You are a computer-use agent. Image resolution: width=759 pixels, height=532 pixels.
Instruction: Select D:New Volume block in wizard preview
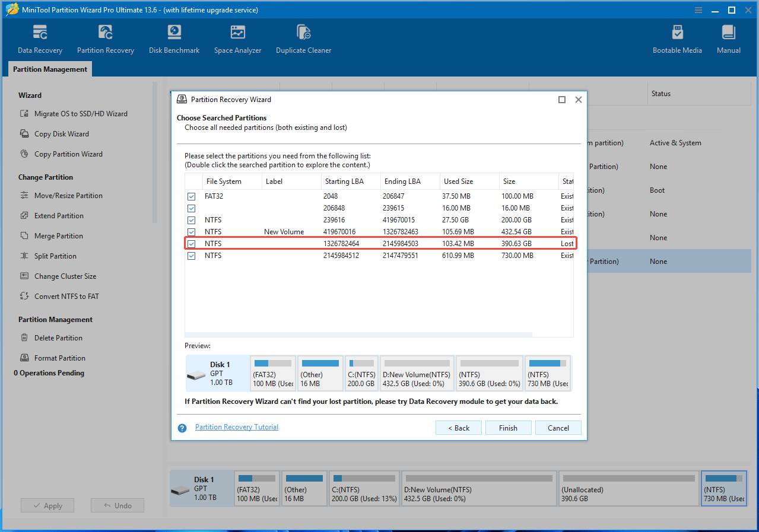[x=417, y=373]
